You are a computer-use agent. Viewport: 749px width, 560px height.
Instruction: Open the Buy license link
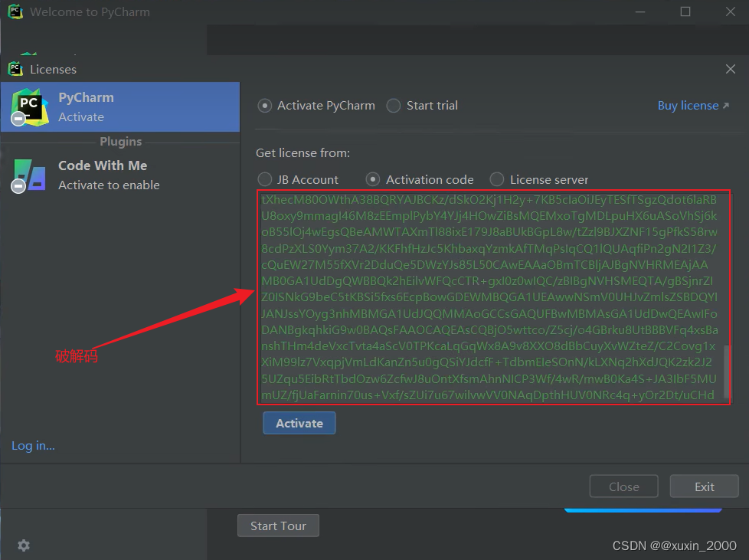click(693, 106)
